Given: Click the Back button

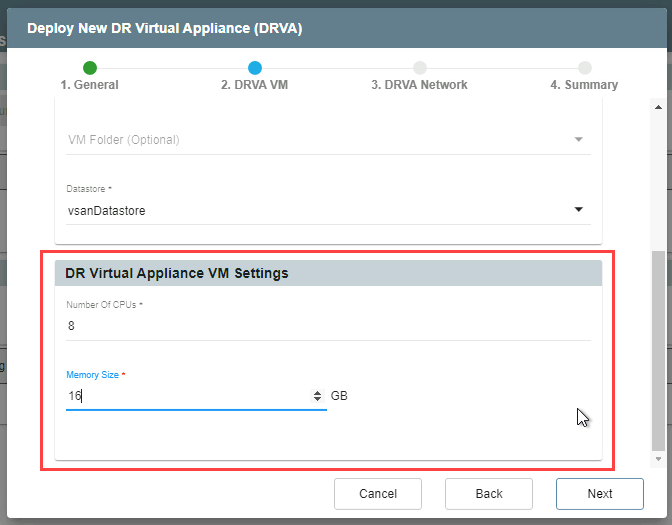Looking at the screenshot, I should (x=488, y=493).
